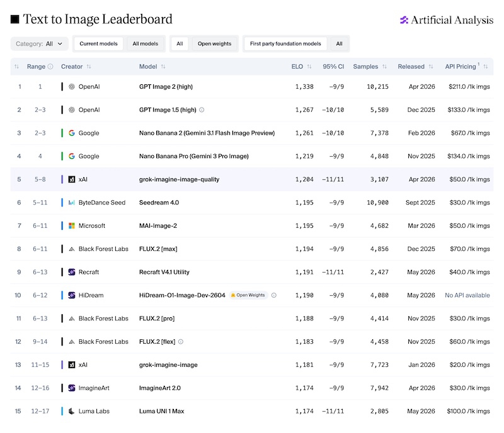Screen dimensions: 504x433
Task: Click the xAI logo in grok-imagine-image row
Action: pyautogui.click(x=72, y=365)
